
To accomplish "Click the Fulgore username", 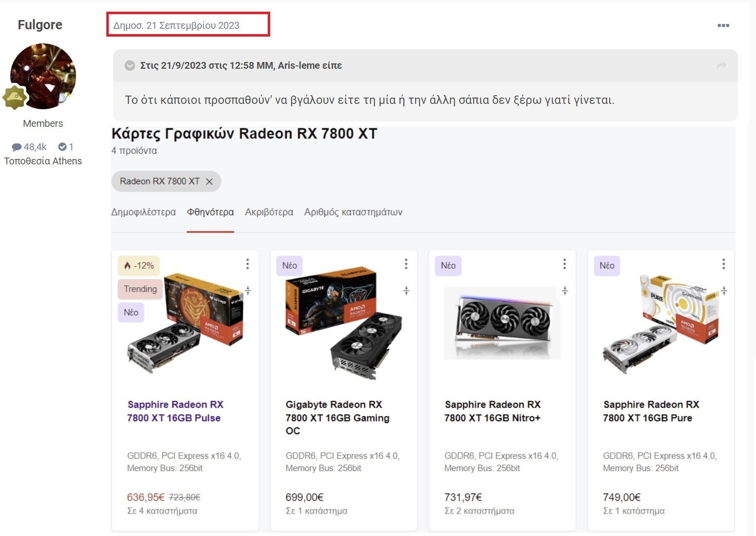I will 40,25.
